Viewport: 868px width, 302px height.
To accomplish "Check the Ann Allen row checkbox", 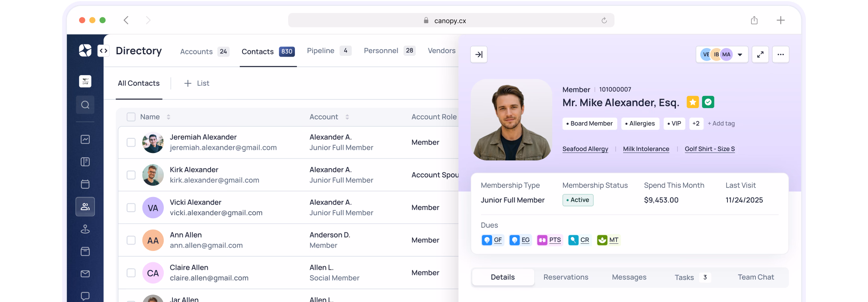I will (131, 240).
